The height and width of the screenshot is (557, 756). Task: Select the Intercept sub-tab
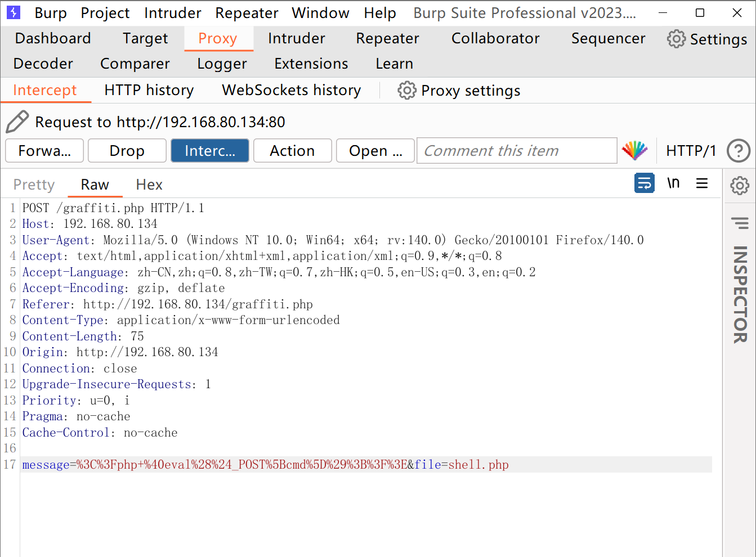(x=45, y=90)
